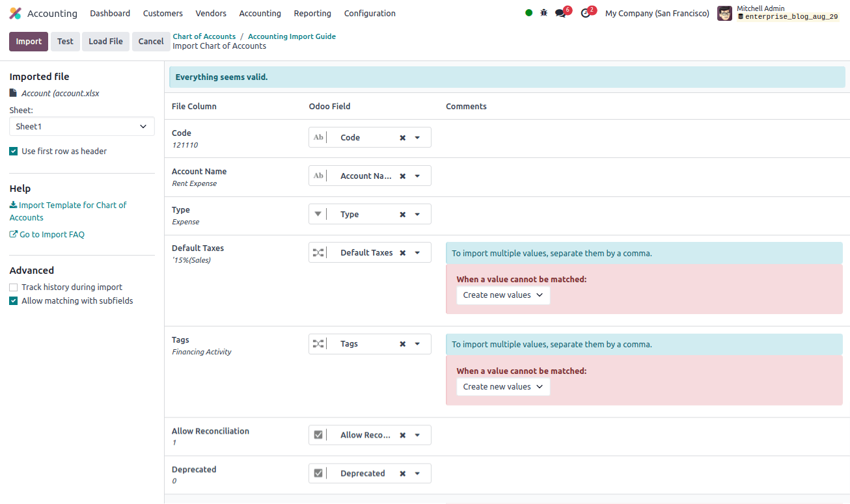Toggle Use first row as header
This screenshot has width=850, height=504.
coord(14,151)
